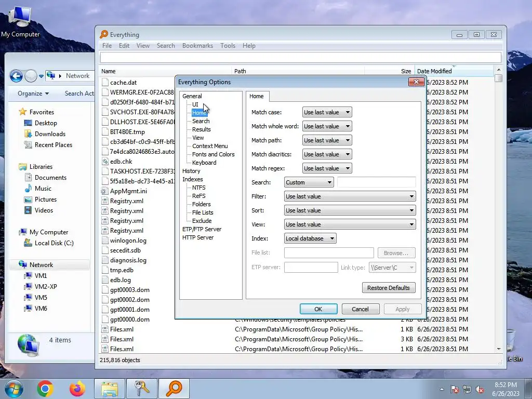The image size is (532, 399).
Task: Open the Edit menu in Everything
Action: (x=124, y=46)
